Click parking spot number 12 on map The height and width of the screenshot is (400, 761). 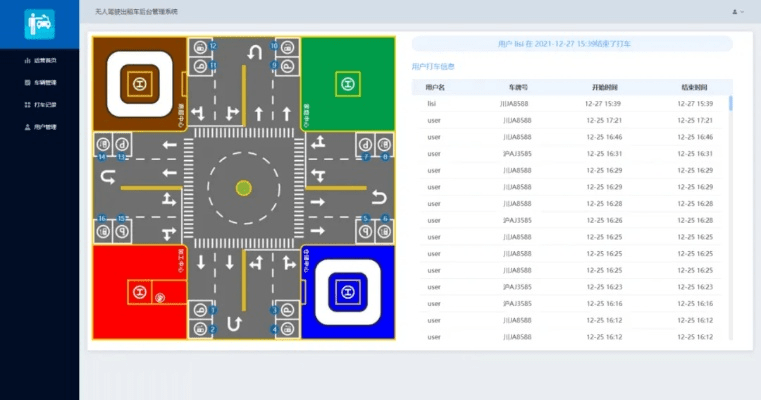[x=201, y=47]
